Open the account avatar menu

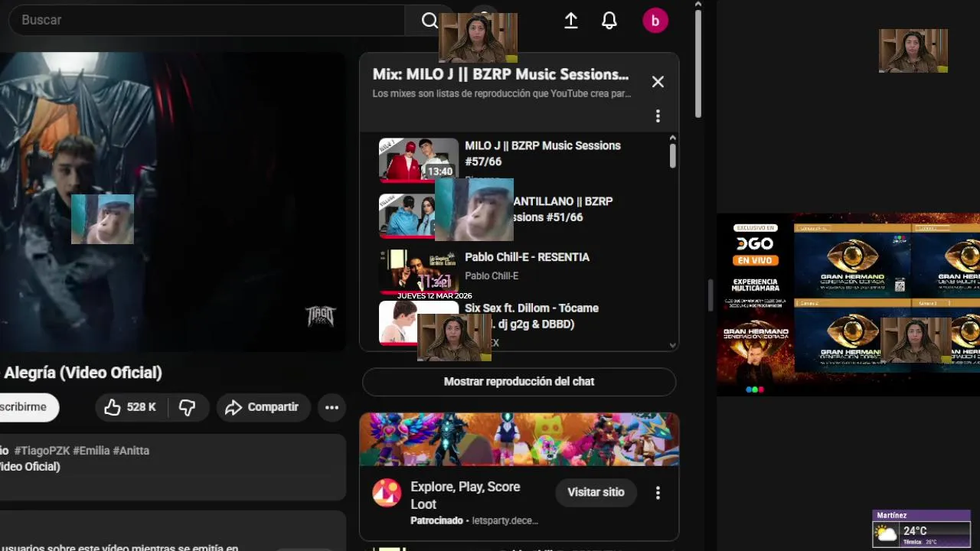655,21
